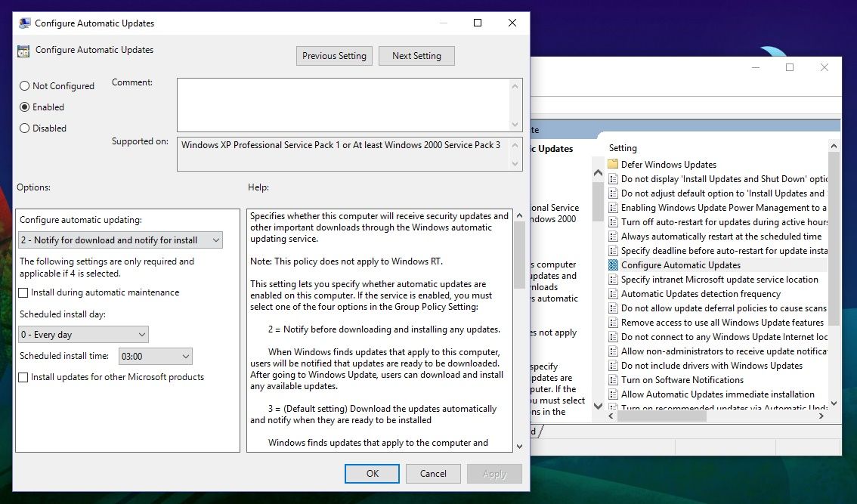Select the Not Configured radio button
Screen dimensions: 857x504
coord(25,86)
